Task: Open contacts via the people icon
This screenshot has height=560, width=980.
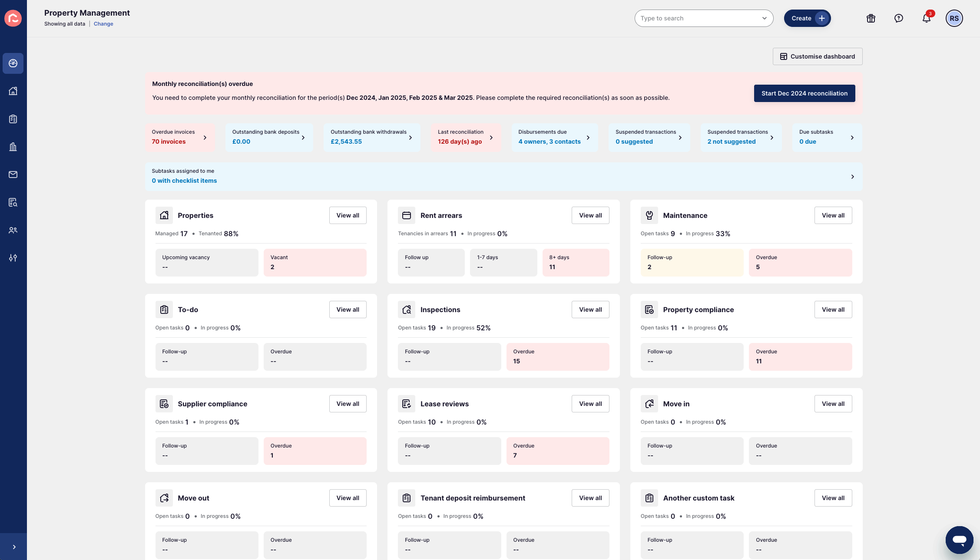Action: click(13, 230)
